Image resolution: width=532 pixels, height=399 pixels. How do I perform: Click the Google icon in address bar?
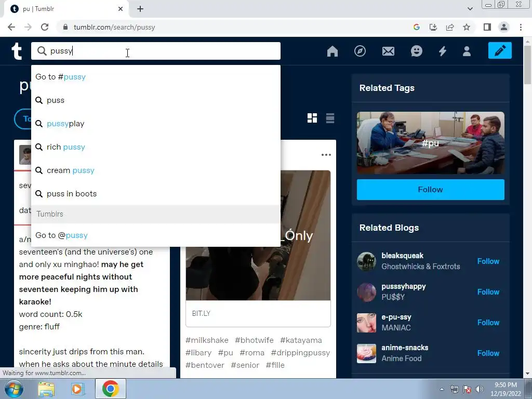(x=417, y=27)
